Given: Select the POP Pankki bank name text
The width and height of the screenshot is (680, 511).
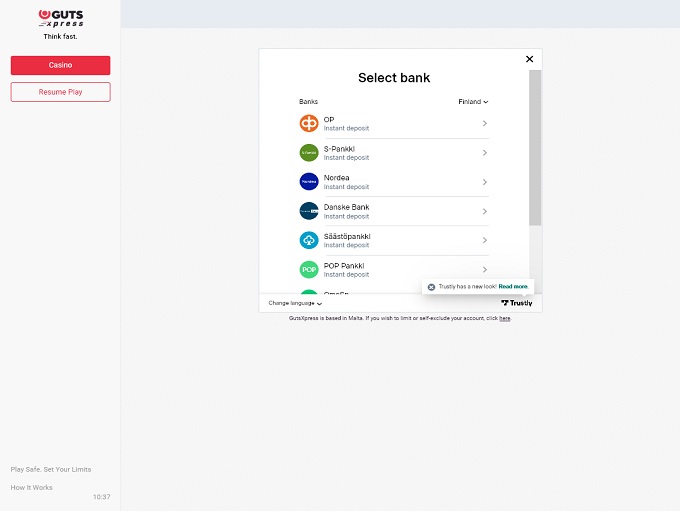Looking at the screenshot, I should pyautogui.click(x=344, y=265).
